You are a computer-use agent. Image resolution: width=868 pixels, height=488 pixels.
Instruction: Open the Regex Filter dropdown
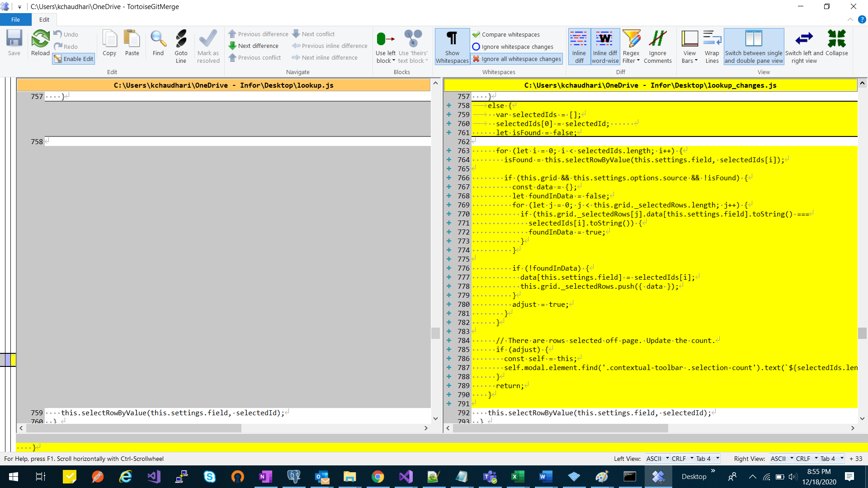[x=631, y=46]
